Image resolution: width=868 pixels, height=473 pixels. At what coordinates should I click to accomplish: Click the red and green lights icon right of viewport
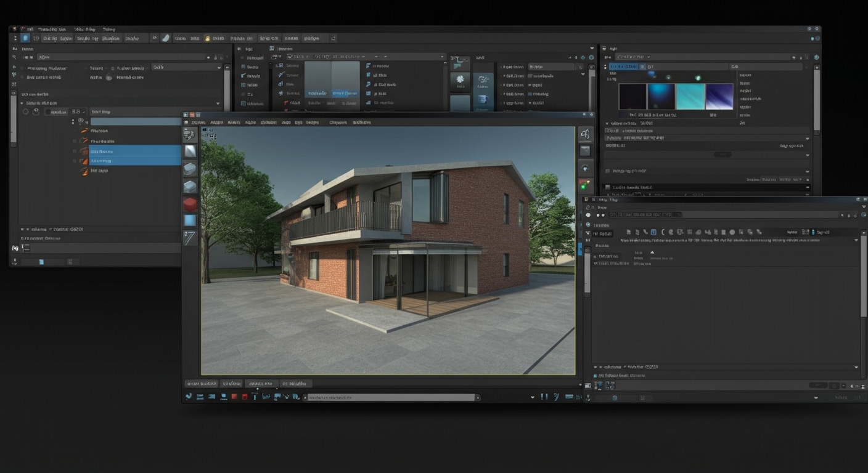584,185
